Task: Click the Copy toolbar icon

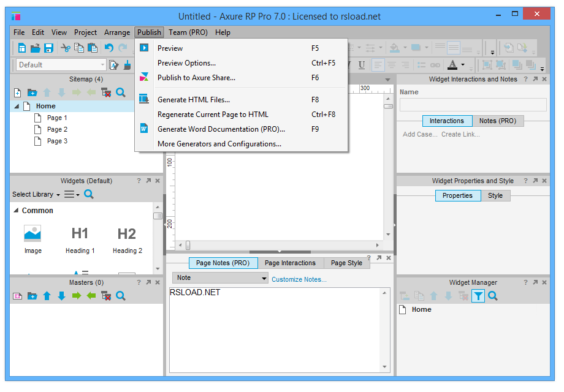Action: (78, 48)
